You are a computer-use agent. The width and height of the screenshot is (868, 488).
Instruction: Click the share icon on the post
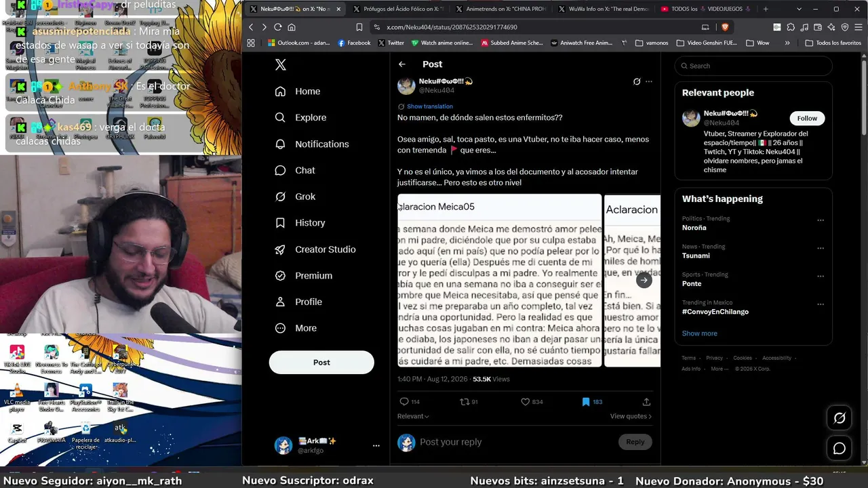click(646, 402)
